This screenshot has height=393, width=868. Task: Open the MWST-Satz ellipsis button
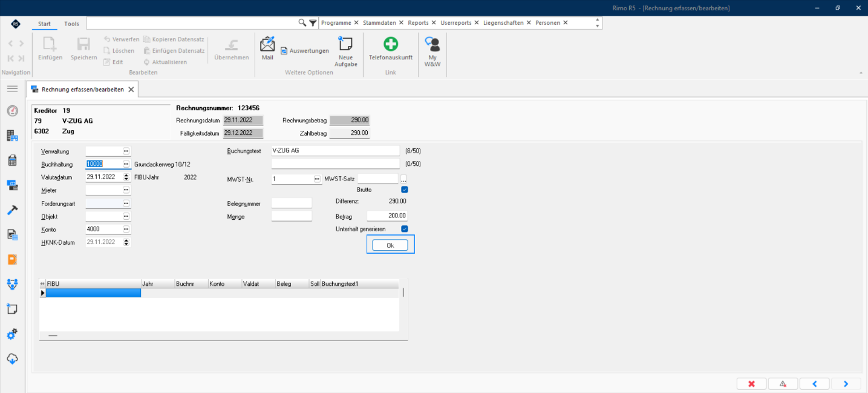tap(403, 179)
